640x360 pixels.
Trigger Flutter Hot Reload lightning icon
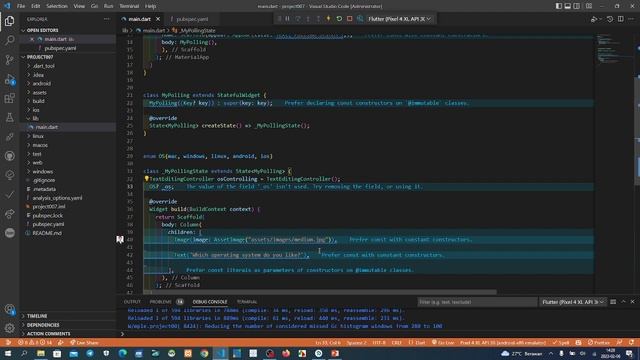pos(329,19)
